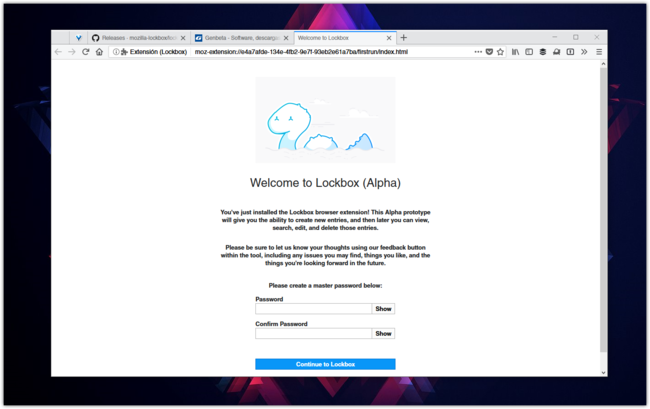Show sidebars from the toolbar
Viewport: 650px width, 409px height.
coord(529,52)
